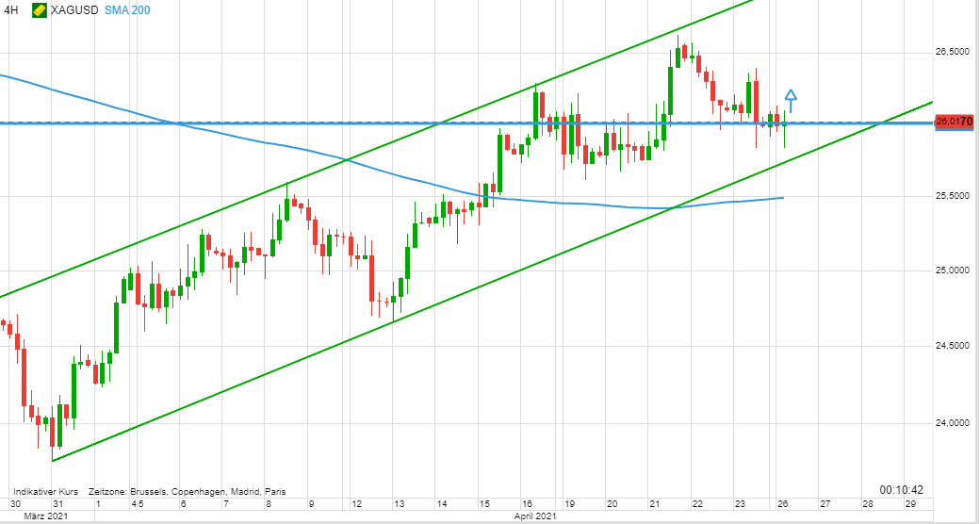Click the Zeitzone Brussels, Copenhagen, Madrid, Paris text
Viewport: 980px width, 524px height.
coord(188,491)
